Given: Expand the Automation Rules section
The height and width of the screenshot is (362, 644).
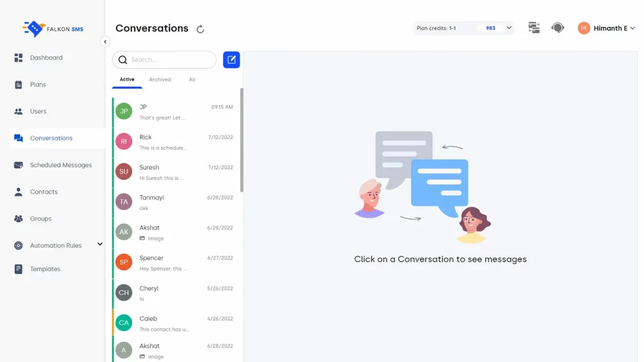Looking at the screenshot, I should point(99,245).
